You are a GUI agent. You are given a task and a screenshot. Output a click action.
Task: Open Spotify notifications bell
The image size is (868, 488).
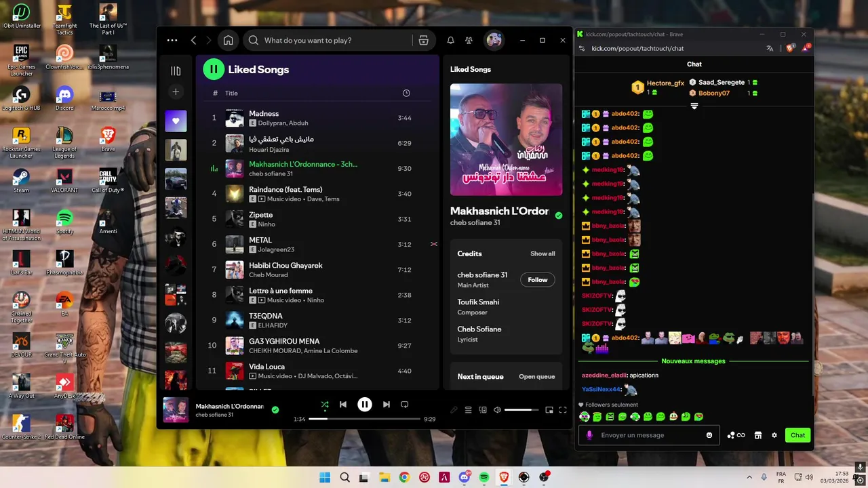(450, 41)
